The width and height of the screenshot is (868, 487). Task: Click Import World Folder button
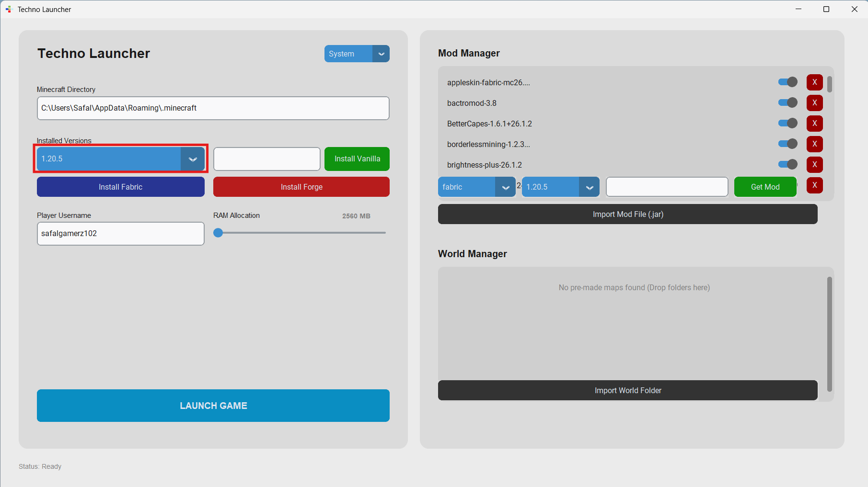(628, 390)
